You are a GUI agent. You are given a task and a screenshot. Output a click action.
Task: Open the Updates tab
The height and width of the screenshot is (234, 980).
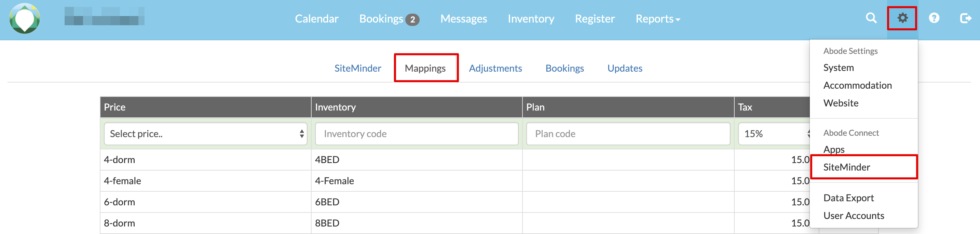[x=625, y=68]
